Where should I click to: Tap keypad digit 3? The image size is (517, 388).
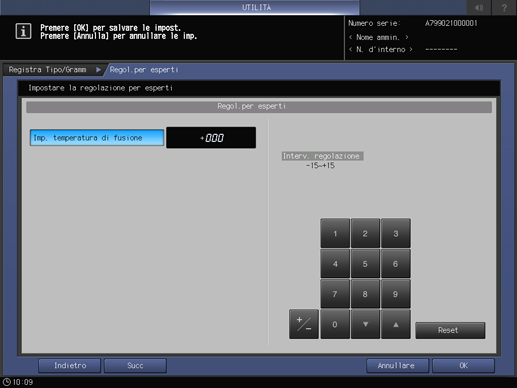click(x=396, y=233)
